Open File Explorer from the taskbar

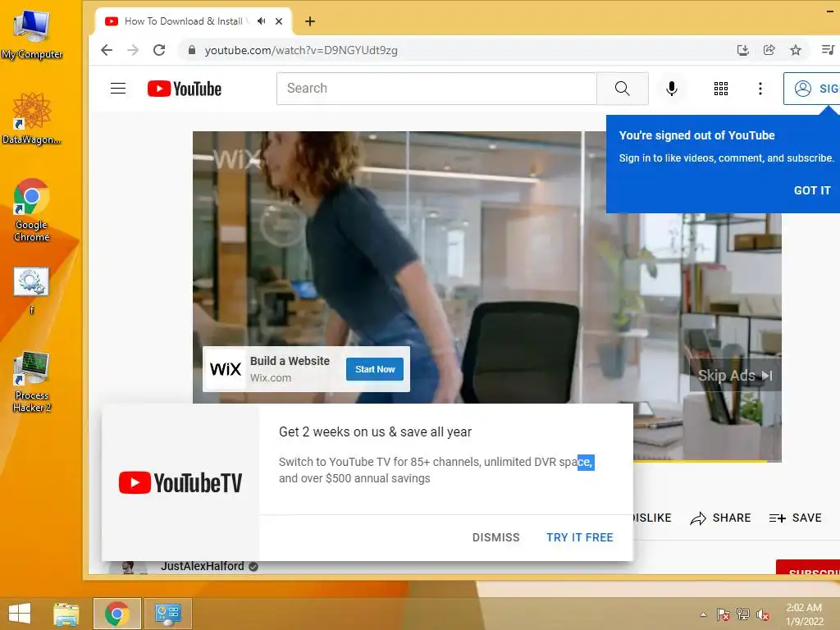[x=66, y=614]
